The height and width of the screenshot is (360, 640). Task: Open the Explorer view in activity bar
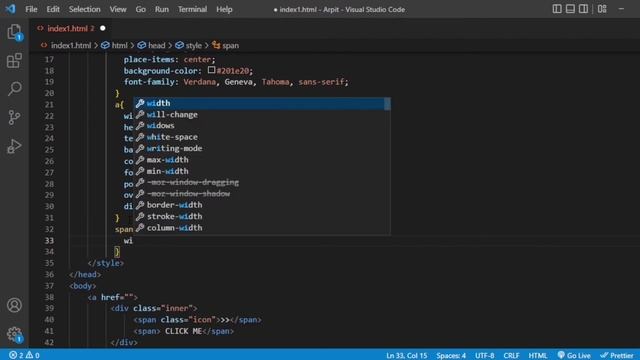coord(14,32)
